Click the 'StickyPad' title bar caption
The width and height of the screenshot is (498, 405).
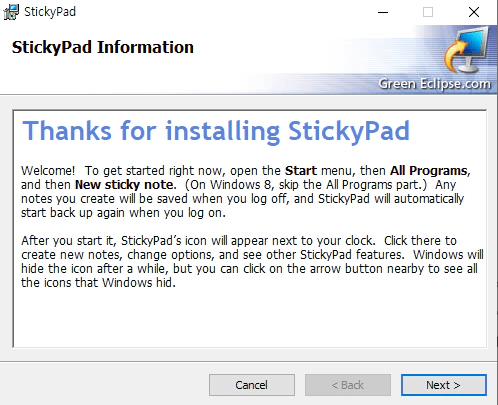pos(50,12)
